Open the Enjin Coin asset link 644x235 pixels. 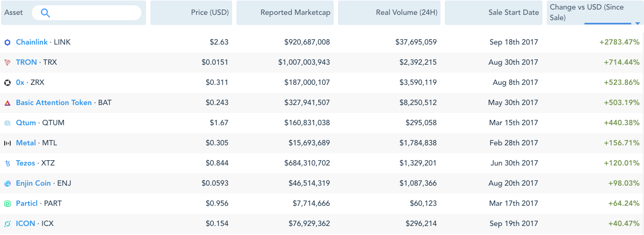(x=33, y=184)
